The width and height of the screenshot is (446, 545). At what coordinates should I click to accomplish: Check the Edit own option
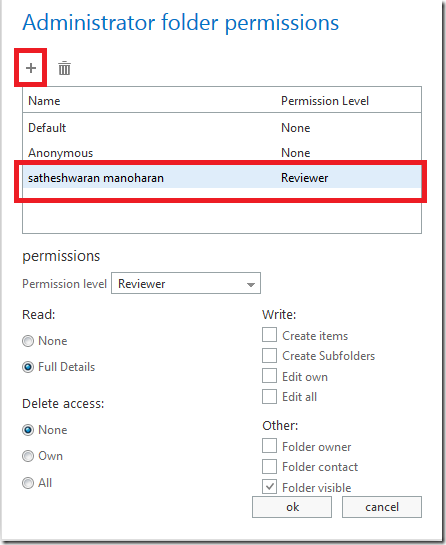(x=269, y=376)
